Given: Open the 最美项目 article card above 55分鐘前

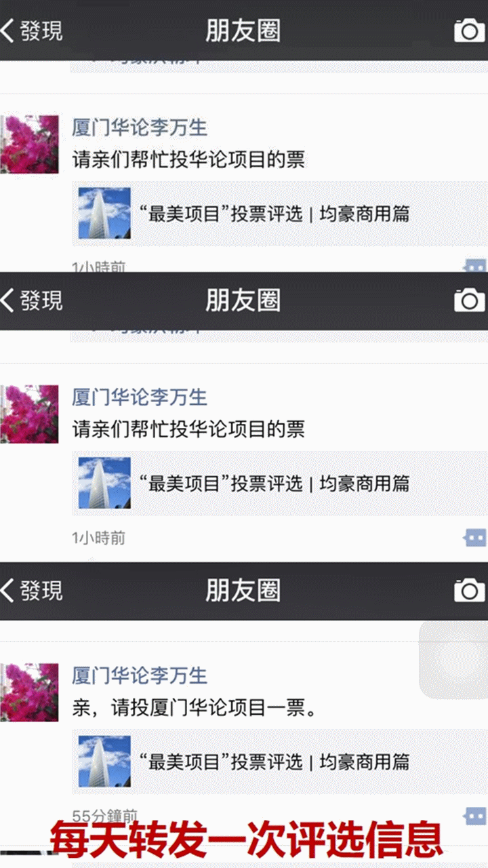Looking at the screenshot, I should [x=279, y=761].
